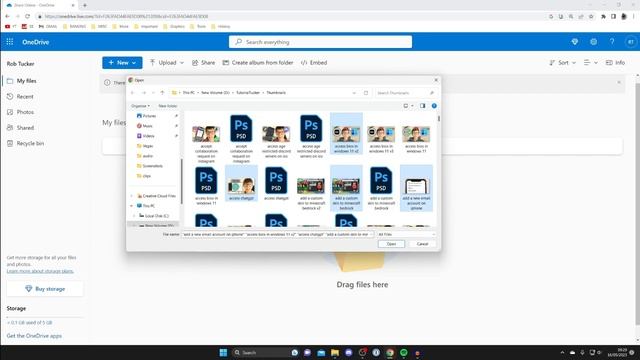The width and height of the screenshot is (640, 360).
Task: Select 'access chatgpt' image thumbnail
Action: click(241, 183)
